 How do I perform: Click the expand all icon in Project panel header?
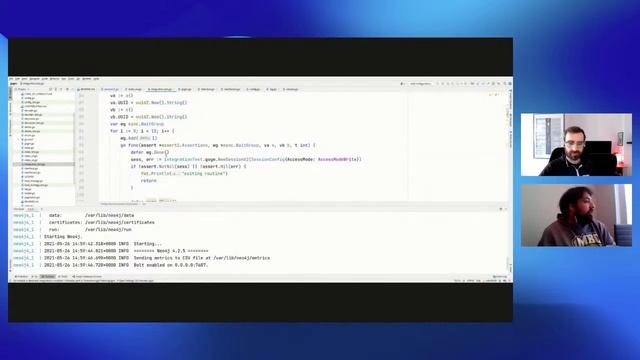(x=56, y=89)
